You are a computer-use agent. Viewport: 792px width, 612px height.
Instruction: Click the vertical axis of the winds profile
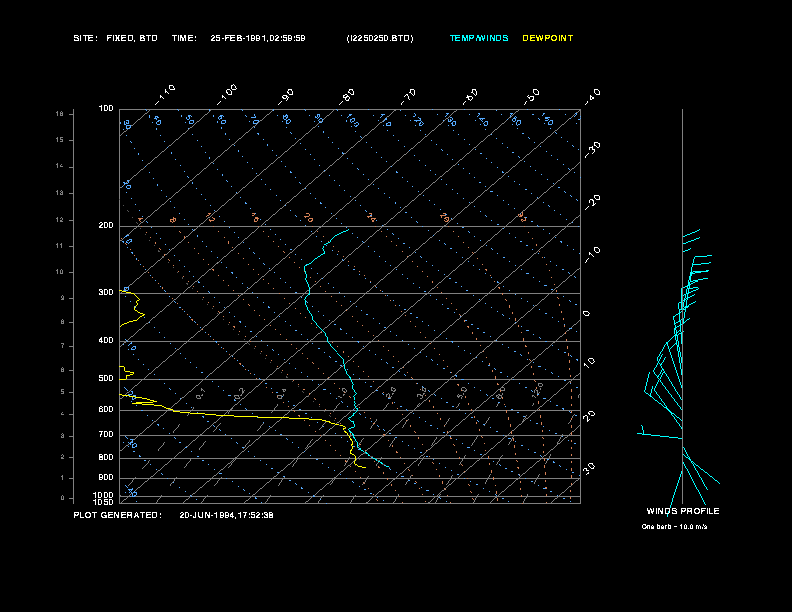tap(682, 305)
